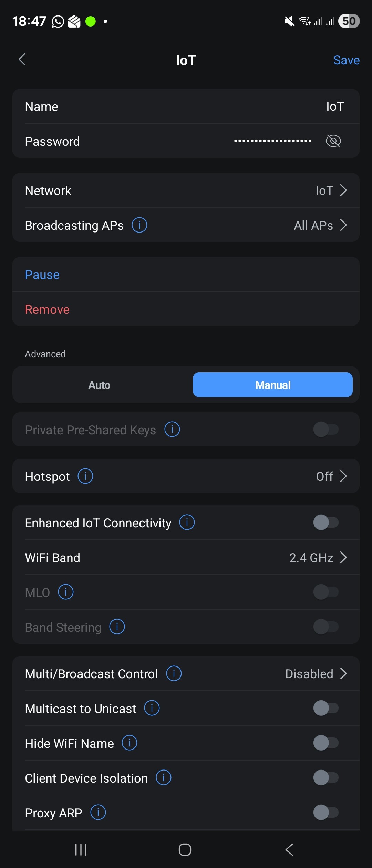Tap the Hide WiFi Name info icon

point(130,743)
